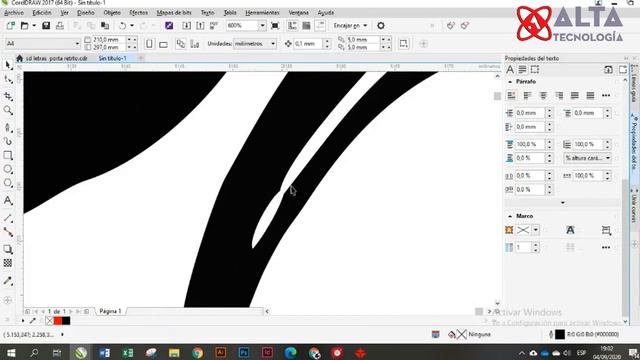Image resolution: width=640 pixels, height=360 pixels.
Task: Click the black color swatch in palette
Action: (x=66, y=321)
